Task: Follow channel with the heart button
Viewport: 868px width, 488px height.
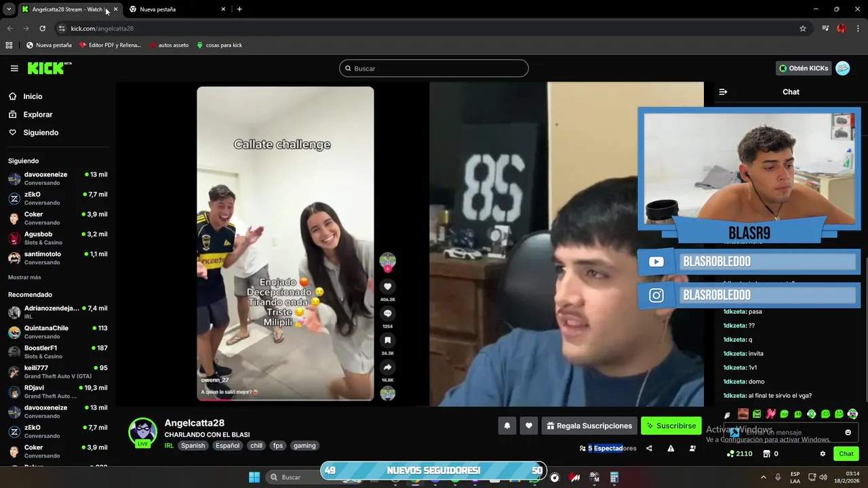Action: coord(529,426)
